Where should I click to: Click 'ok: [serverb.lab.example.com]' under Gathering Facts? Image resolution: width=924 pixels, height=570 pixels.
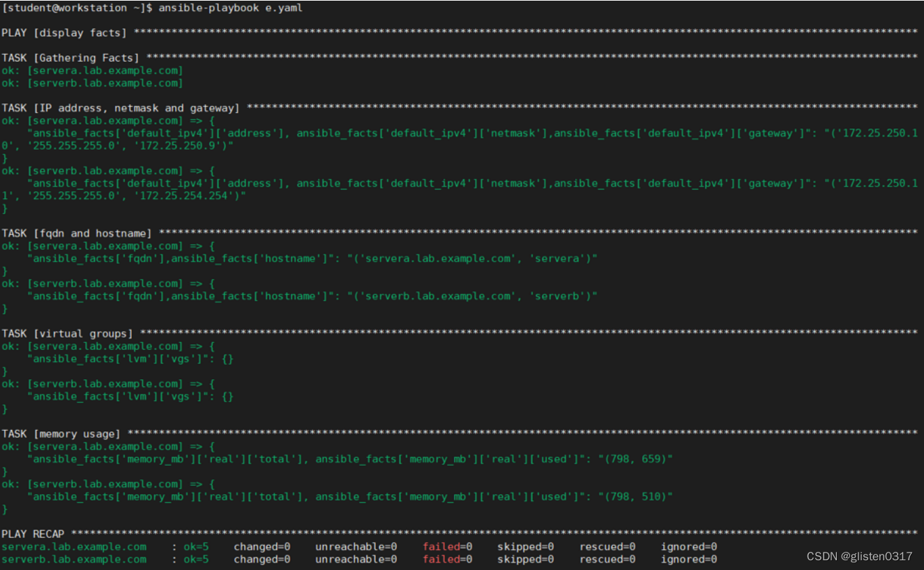coord(92,83)
